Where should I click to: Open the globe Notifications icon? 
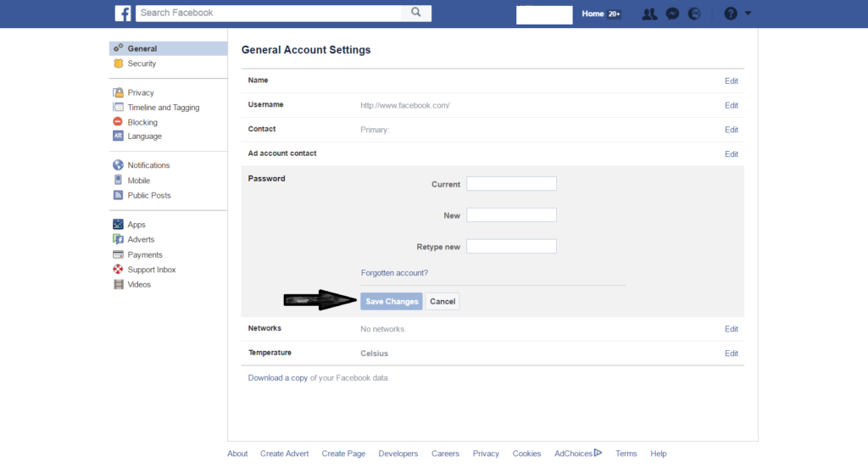point(694,14)
